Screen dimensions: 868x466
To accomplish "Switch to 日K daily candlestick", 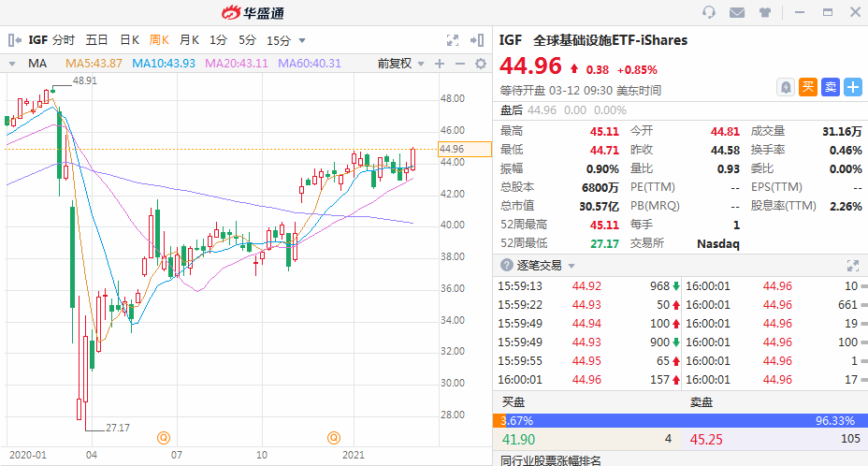I will (x=129, y=40).
